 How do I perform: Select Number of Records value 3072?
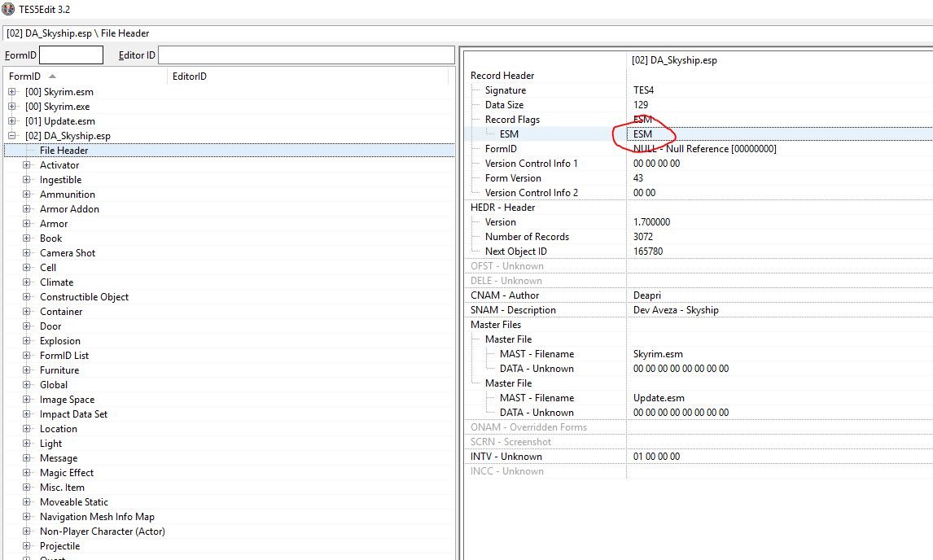642,237
